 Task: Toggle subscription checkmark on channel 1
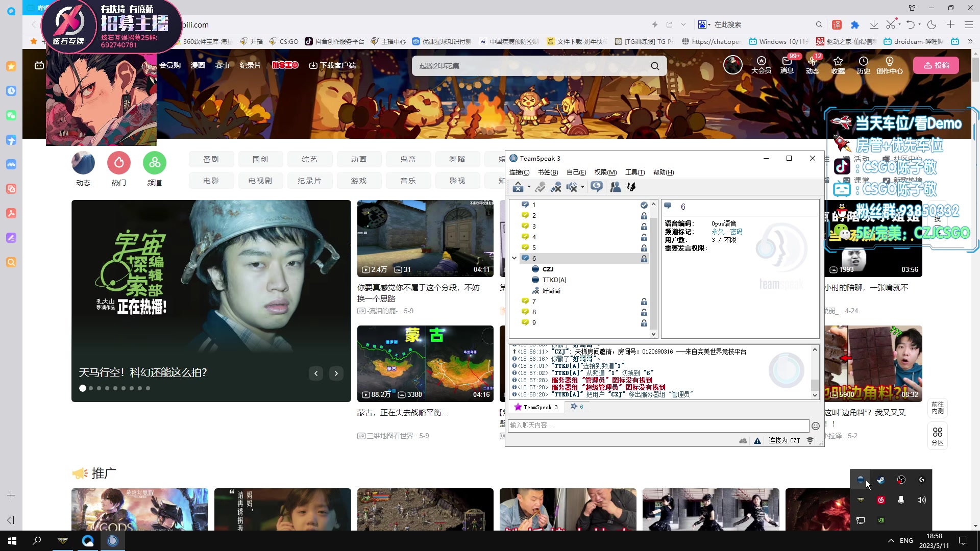pos(644,205)
